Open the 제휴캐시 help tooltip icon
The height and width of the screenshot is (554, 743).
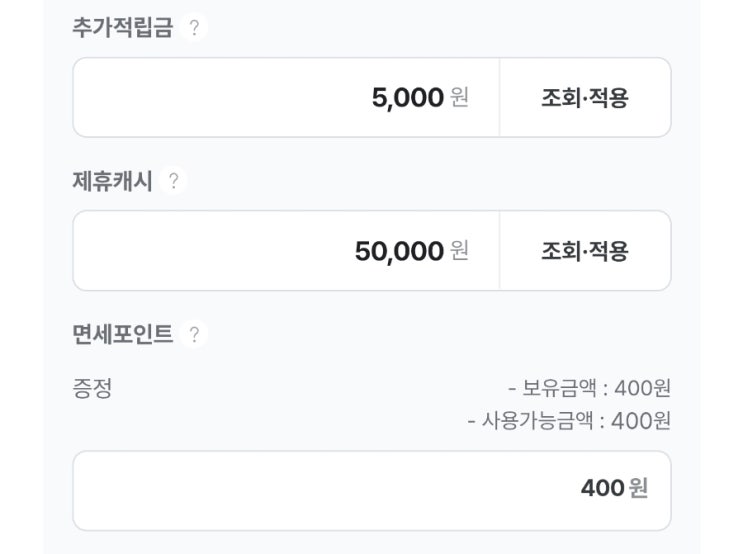tap(174, 181)
